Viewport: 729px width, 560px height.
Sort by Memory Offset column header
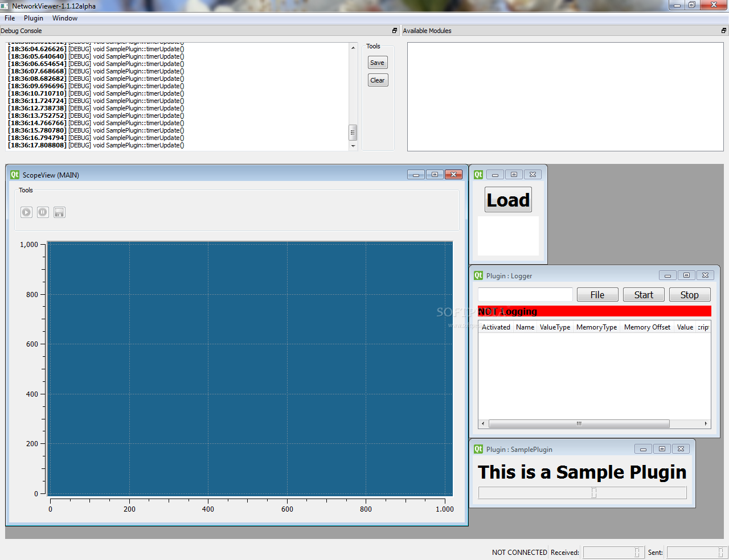tap(647, 327)
